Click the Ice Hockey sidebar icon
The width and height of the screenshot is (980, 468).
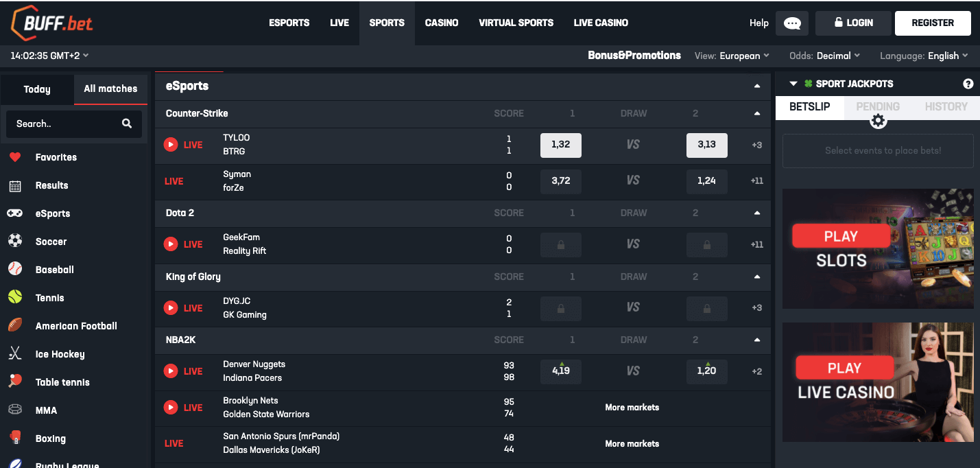pos(15,353)
